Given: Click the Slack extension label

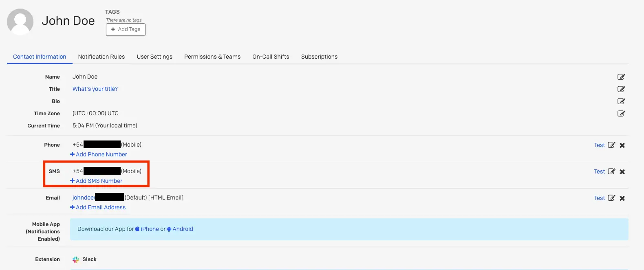Looking at the screenshot, I should click(89, 259).
